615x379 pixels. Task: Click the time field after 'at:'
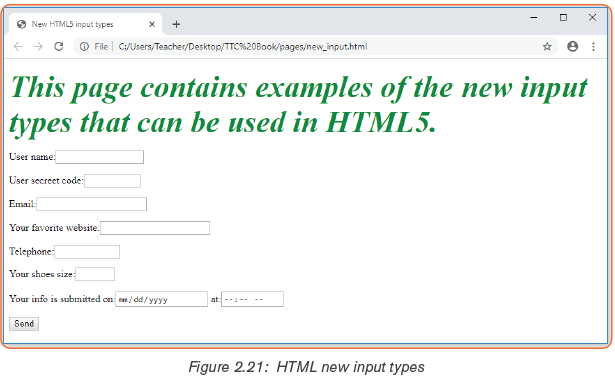pyautogui.click(x=252, y=299)
